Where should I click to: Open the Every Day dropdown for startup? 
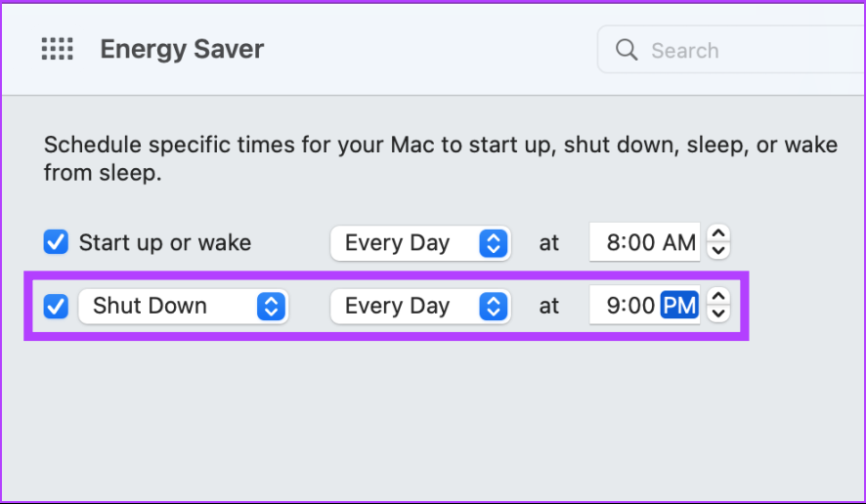[x=420, y=243]
